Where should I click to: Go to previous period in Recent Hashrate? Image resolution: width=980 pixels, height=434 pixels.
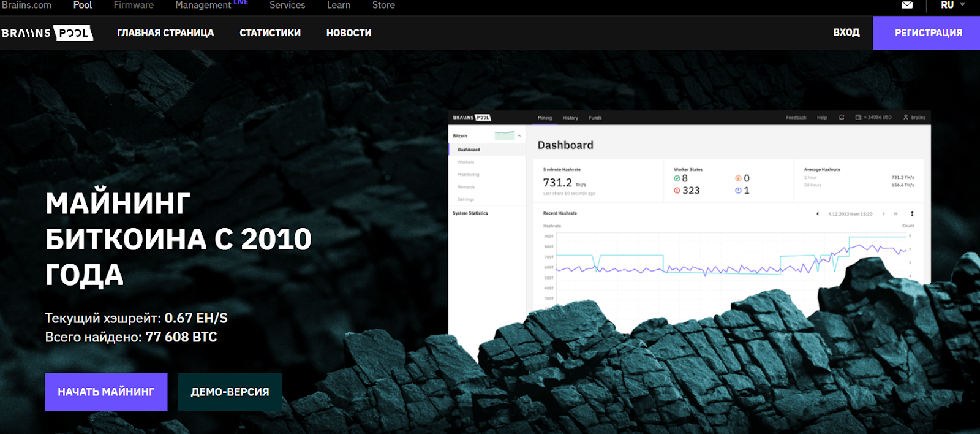[818, 214]
